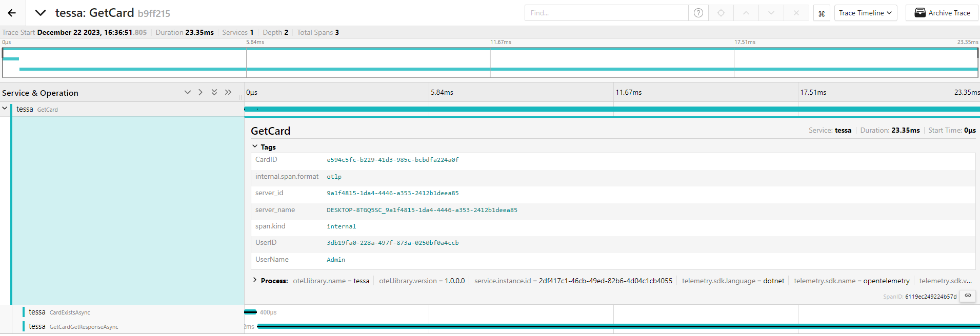Go to the previous search result arrow
Image resolution: width=980 pixels, height=336 pixels.
coord(746,13)
